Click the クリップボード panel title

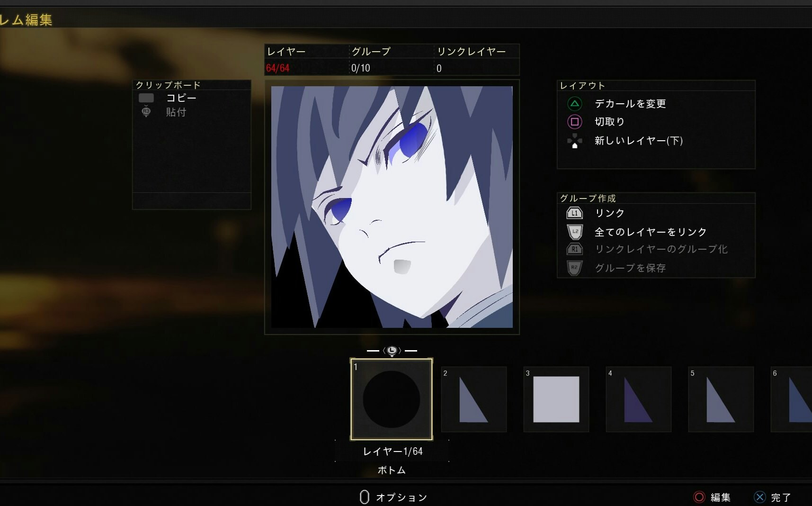tap(168, 85)
